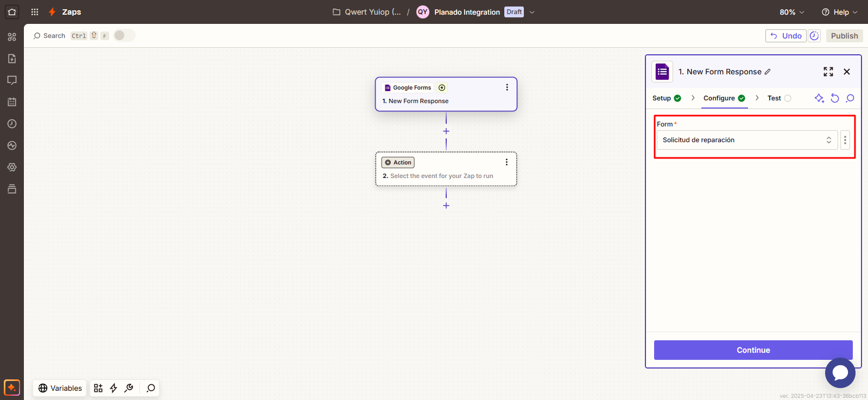
Task: Click the Continue button
Action: click(x=753, y=350)
